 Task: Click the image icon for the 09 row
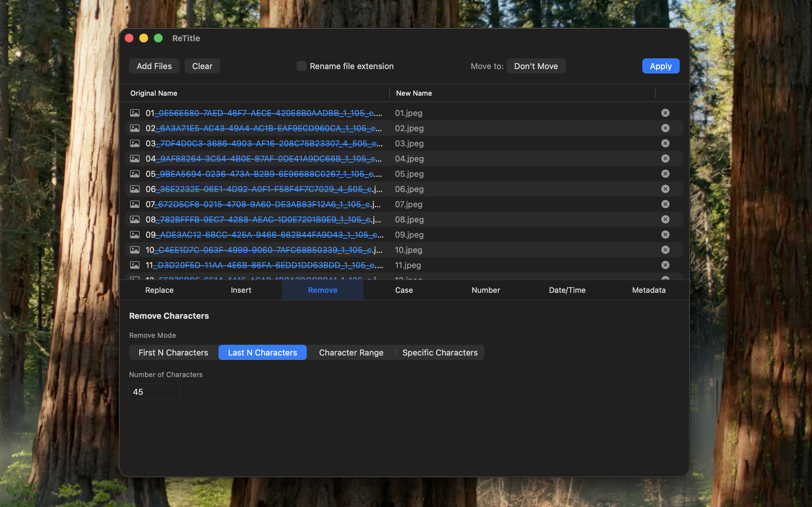[x=135, y=234]
